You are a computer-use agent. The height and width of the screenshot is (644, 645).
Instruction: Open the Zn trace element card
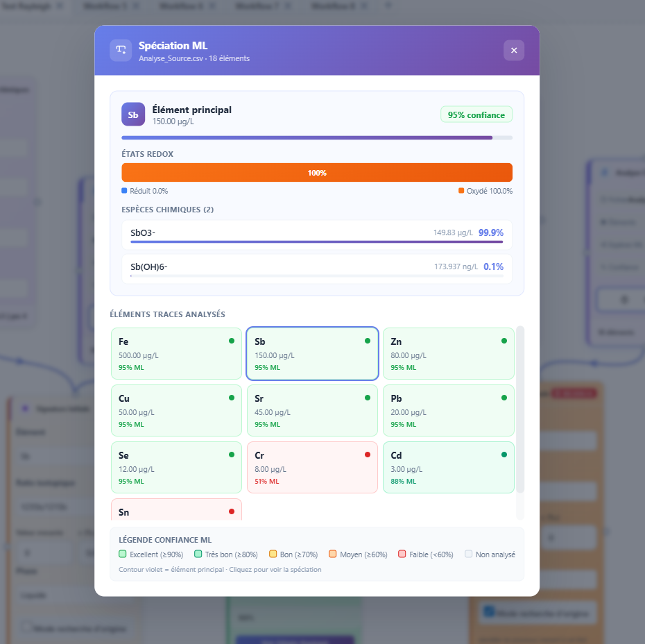click(448, 354)
